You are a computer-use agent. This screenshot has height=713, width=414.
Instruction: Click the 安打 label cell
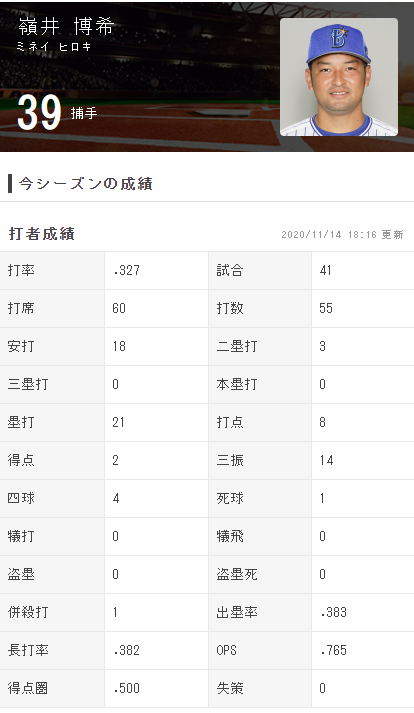(x=52, y=346)
